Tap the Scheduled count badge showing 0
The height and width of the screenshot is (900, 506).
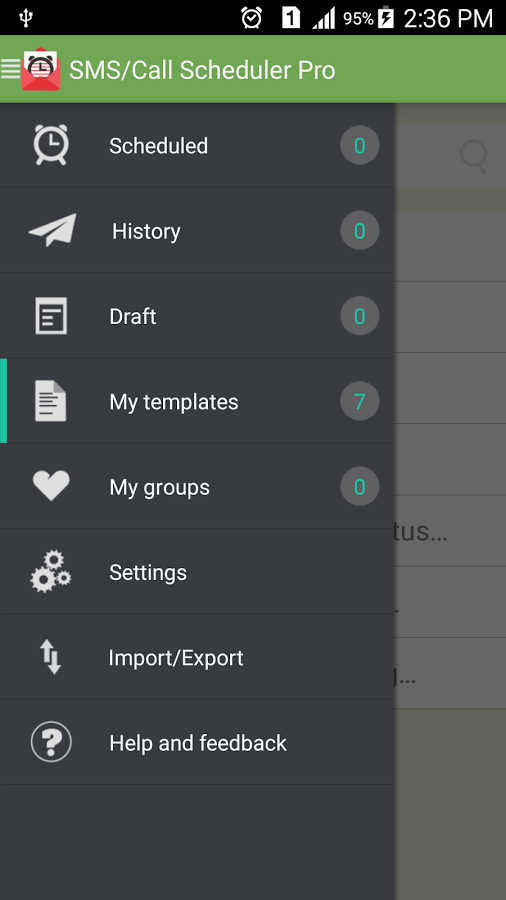[360, 145]
